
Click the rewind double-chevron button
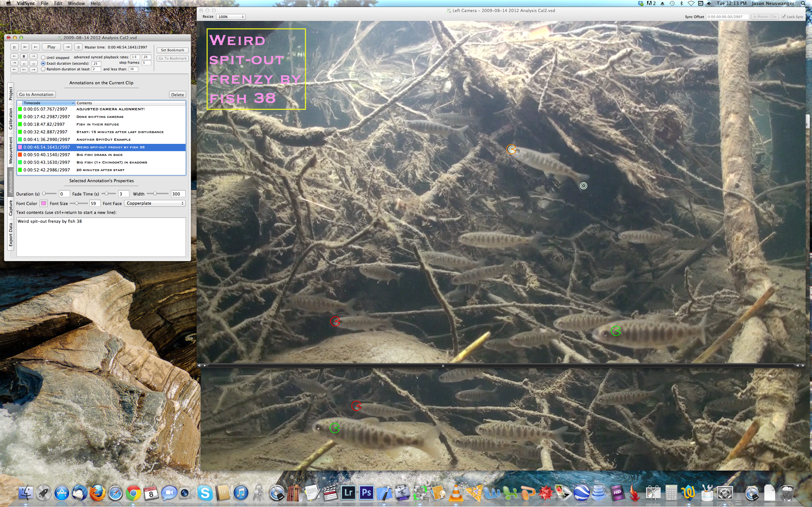[24, 63]
